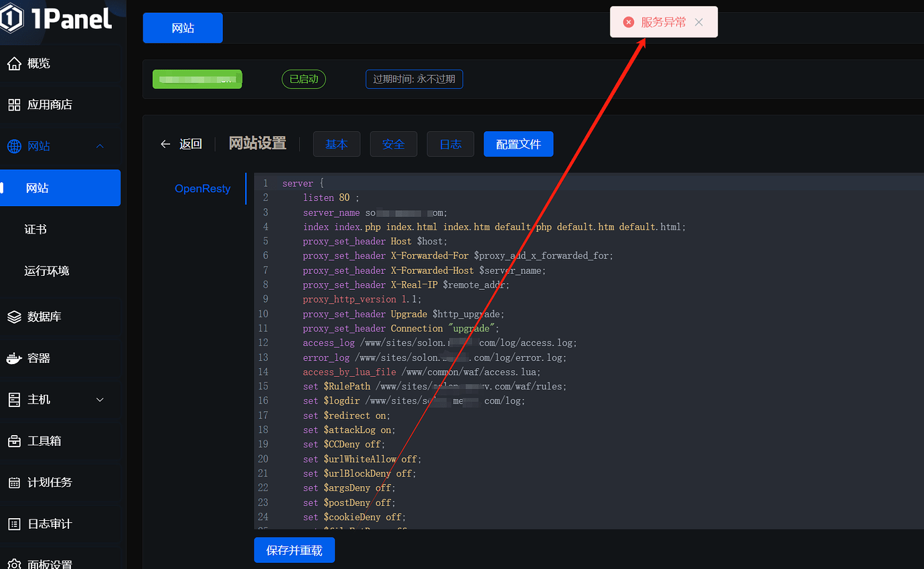This screenshot has width=924, height=569.
Task: Click the 日志审计 log icon
Action: click(14, 524)
